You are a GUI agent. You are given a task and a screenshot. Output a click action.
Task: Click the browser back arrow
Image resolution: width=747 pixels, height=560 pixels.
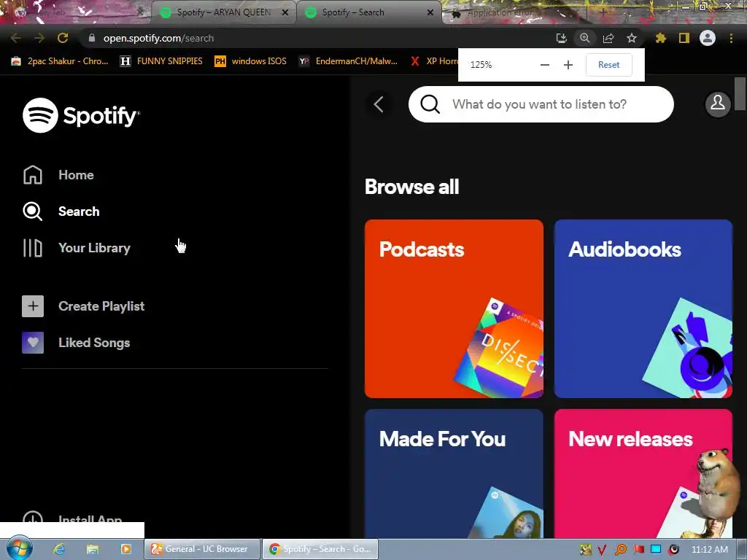16,38
